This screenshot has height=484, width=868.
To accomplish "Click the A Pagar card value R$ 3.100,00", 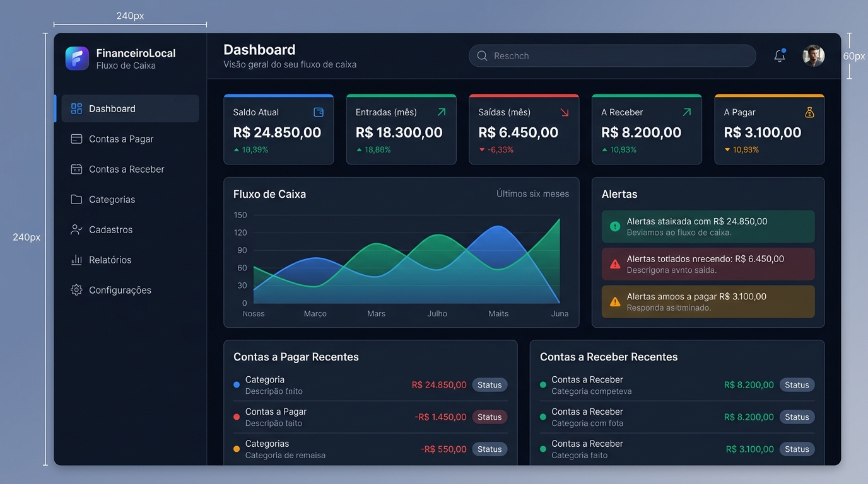I will coord(763,132).
